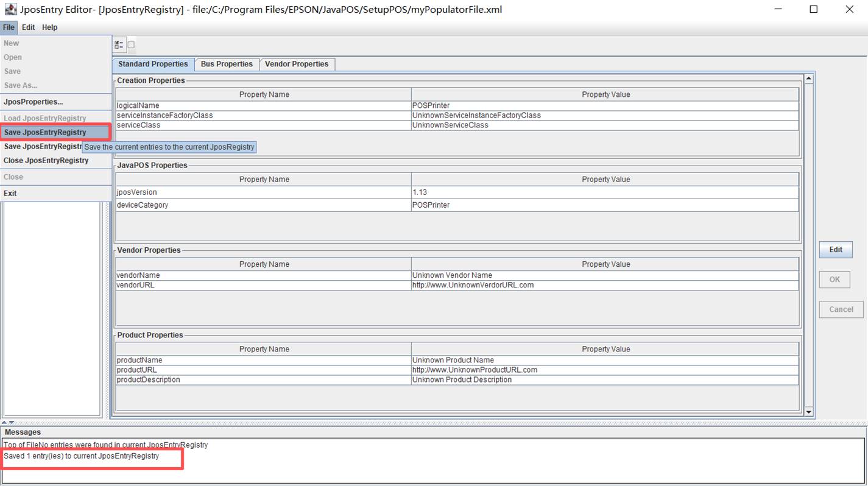868x486 pixels.
Task: Choose Close JposEntryRegistry in File menu
Action: [56, 161]
